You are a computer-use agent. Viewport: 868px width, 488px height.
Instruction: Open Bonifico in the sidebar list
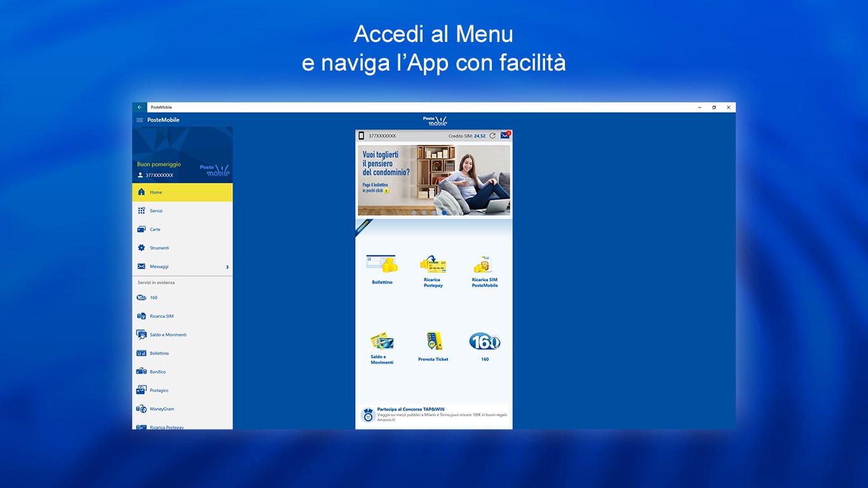tap(182, 372)
